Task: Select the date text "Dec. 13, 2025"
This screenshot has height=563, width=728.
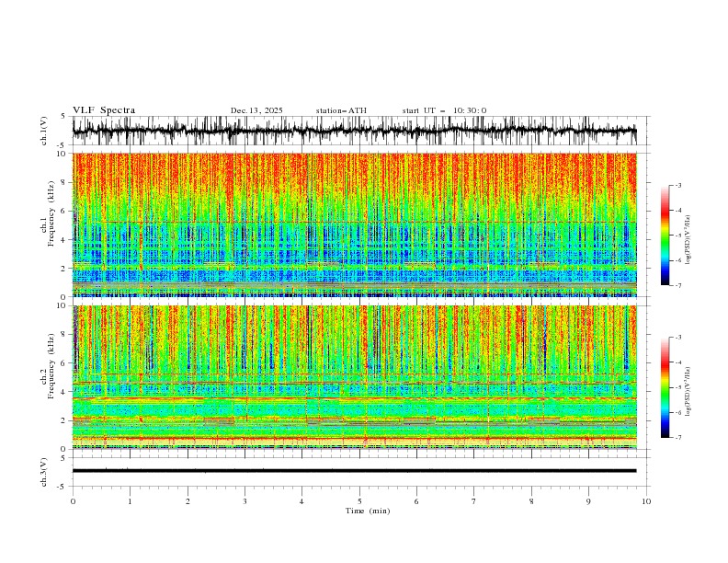Action: [x=256, y=110]
